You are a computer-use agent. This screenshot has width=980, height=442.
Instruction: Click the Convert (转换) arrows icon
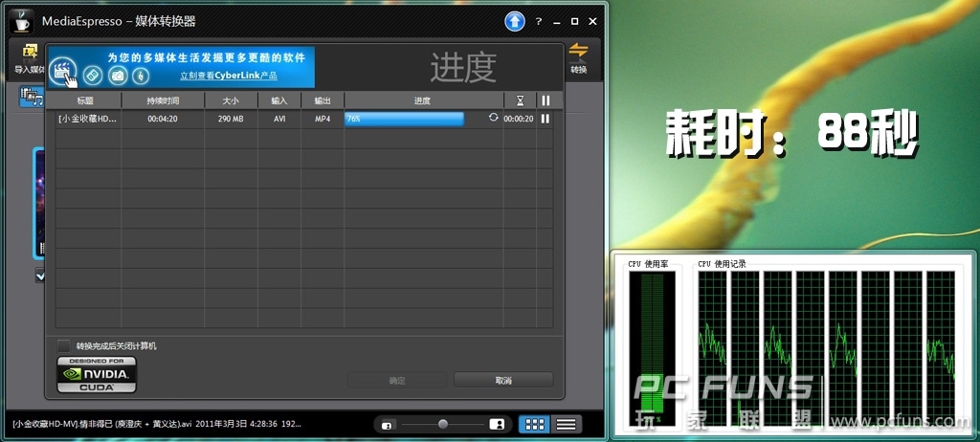(578, 57)
